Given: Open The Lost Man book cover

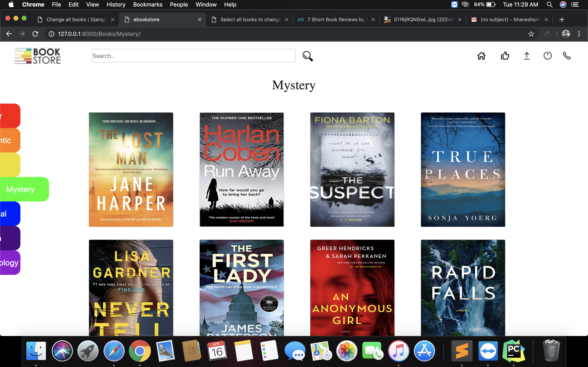Looking at the screenshot, I should (x=131, y=169).
